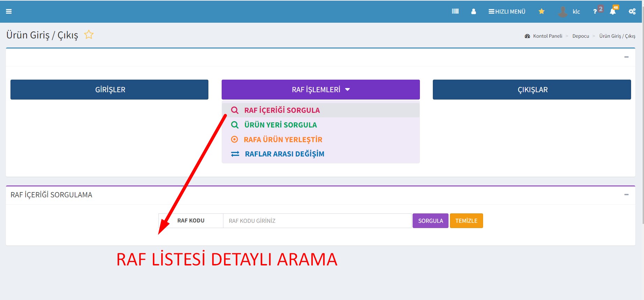
Task: Focus the RAF KODU GİRİNİZ input field
Action: tap(317, 221)
